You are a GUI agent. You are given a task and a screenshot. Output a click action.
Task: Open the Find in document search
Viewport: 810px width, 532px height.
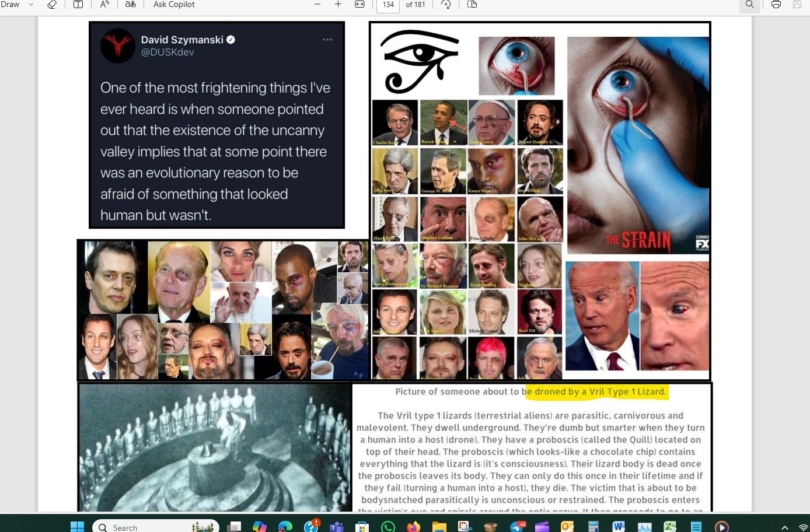pyautogui.click(x=750, y=5)
